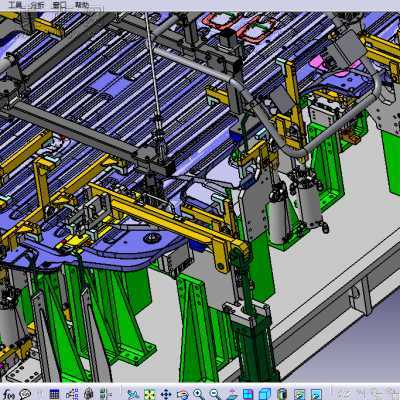Viewport: 400px width, 400px height.
Task: Click the Zoom In magnifier
Action: pyautogui.click(x=199, y=394)
